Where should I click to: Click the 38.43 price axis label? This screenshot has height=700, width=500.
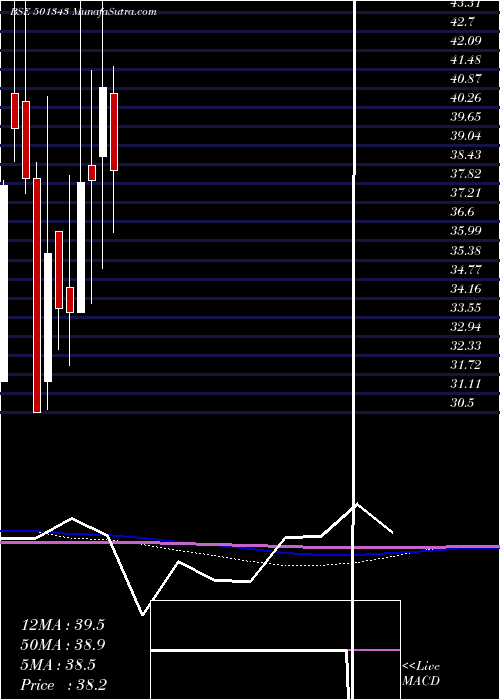coord(466,155)
